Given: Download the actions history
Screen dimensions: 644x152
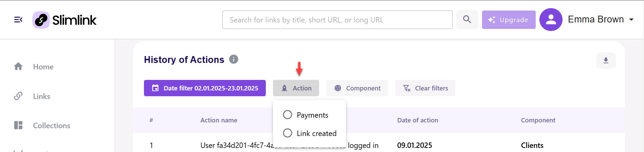Looking at the screenshot, I should 606,61.
